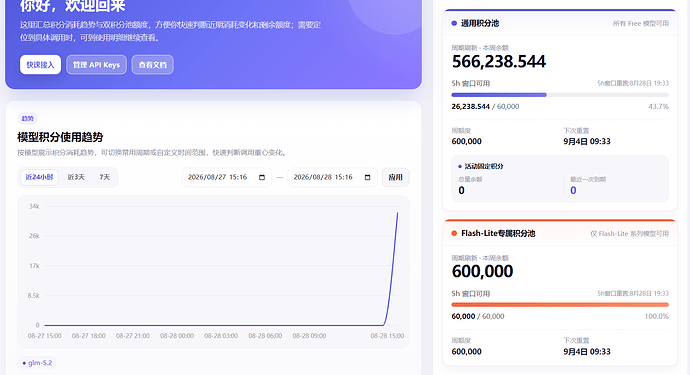Open calendar picker for start date
This screenshot has height=375, width=690.
(x=262, y=177)
